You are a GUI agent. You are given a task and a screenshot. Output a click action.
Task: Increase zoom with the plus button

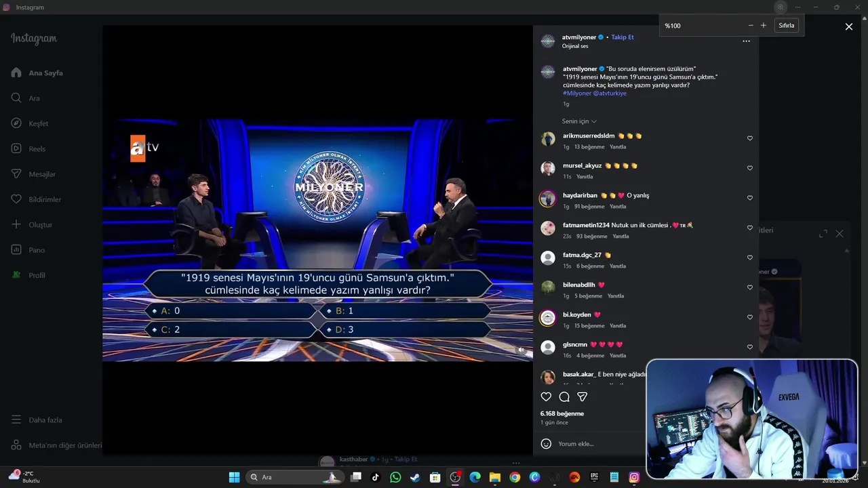click(764, 26)
